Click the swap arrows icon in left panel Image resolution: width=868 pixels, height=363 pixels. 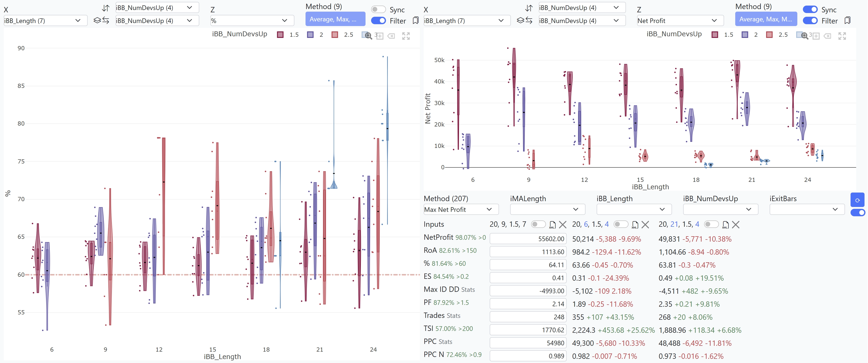106,20
